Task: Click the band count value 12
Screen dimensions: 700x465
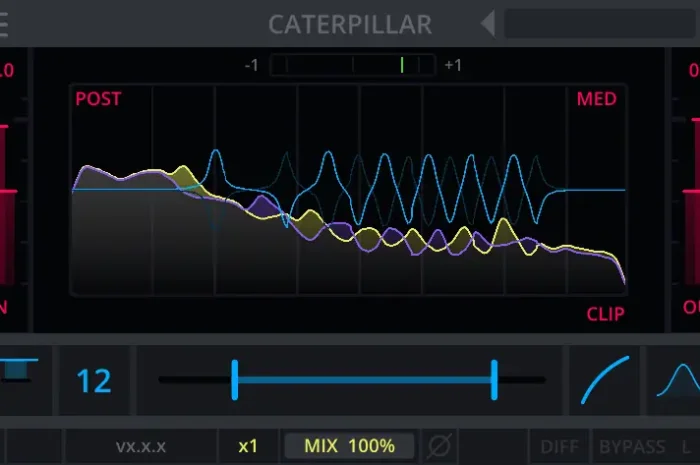Action: (94, 380)
